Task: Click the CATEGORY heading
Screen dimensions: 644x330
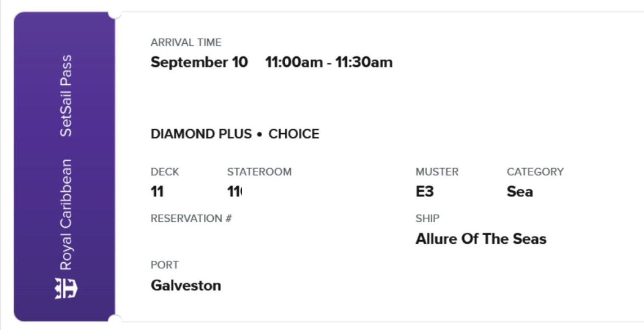Action: 535,172
